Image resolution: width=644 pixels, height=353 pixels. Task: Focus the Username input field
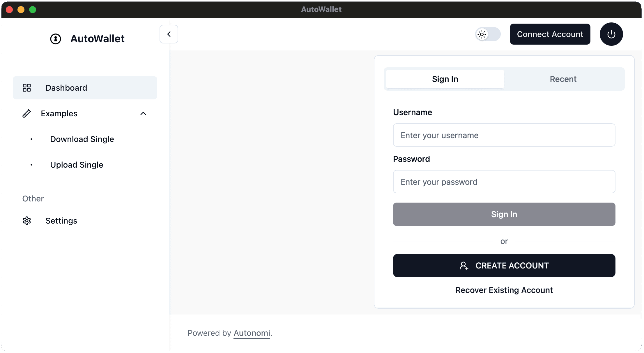click(504, 135)
